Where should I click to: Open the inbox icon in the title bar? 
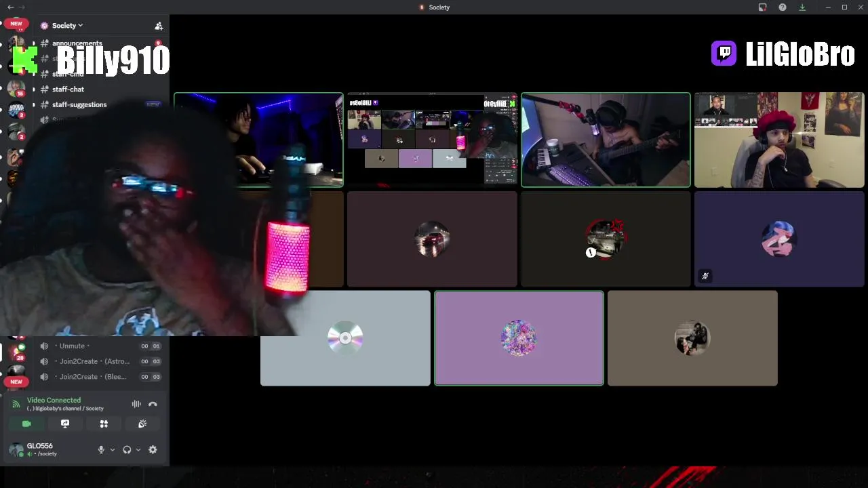[762, 7]
